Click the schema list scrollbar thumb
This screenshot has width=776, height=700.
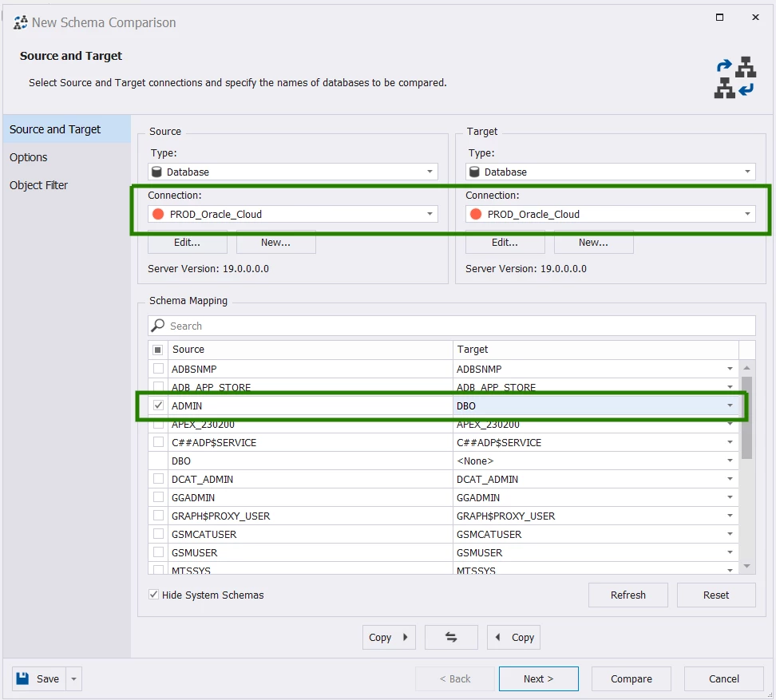tap(746, 418)
